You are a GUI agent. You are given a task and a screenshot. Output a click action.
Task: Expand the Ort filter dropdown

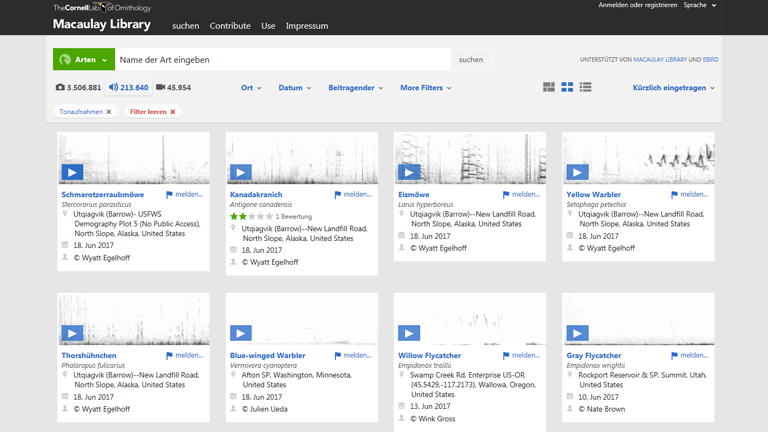click(251, 88)
